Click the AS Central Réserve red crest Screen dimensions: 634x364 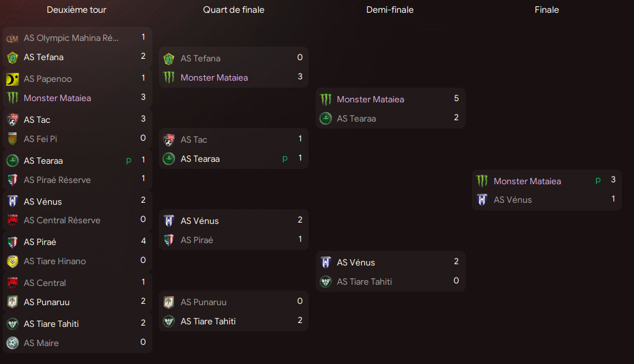pyautogui.click(x=13, y=220)
